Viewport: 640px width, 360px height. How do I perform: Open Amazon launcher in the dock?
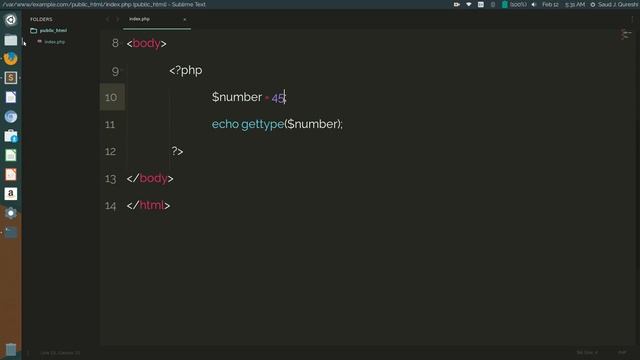tap(11, 193)
